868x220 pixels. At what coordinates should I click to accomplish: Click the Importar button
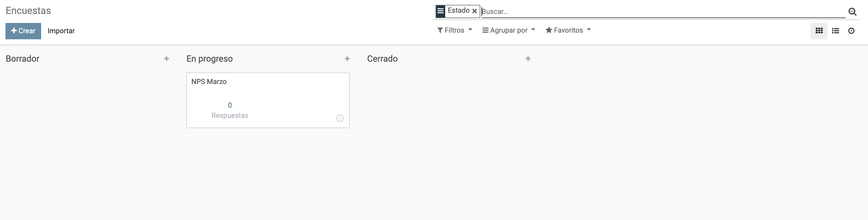(61, 31)
